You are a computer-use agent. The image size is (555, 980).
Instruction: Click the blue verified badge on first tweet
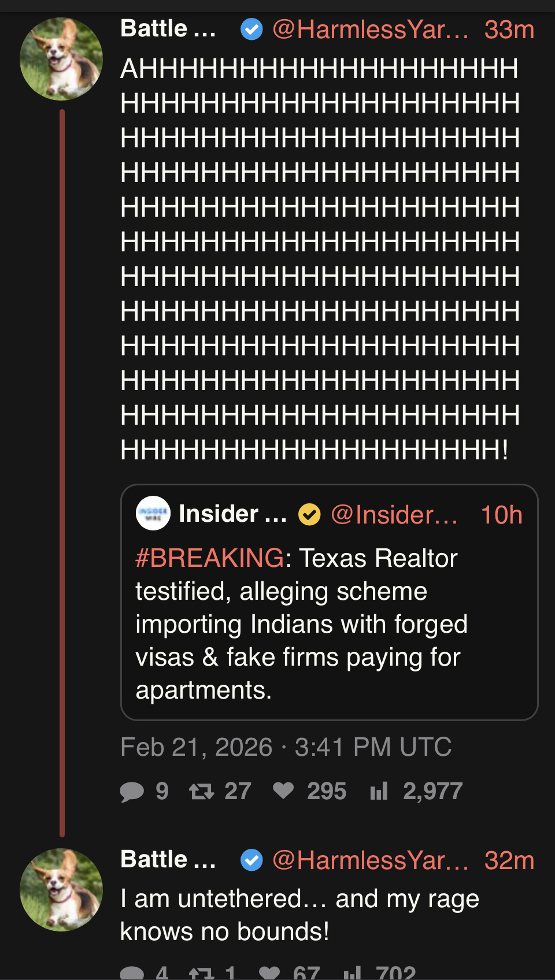click(251, 29)
